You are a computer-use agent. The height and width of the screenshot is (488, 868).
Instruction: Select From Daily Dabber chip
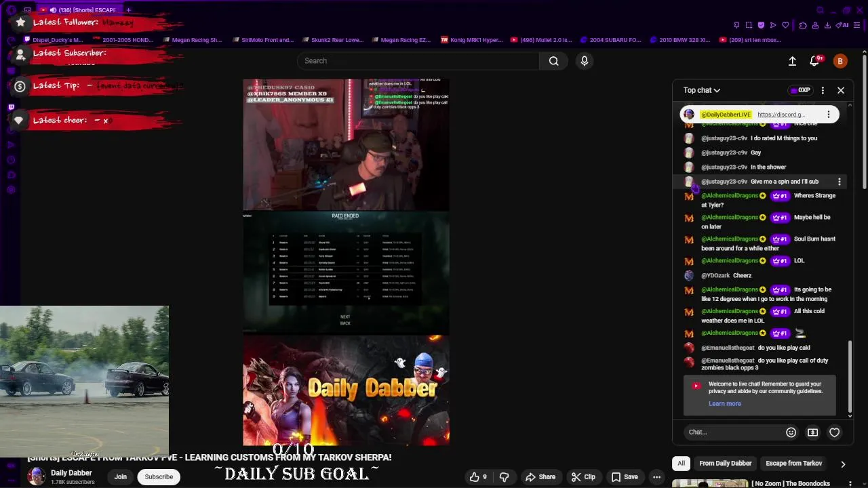726,464
